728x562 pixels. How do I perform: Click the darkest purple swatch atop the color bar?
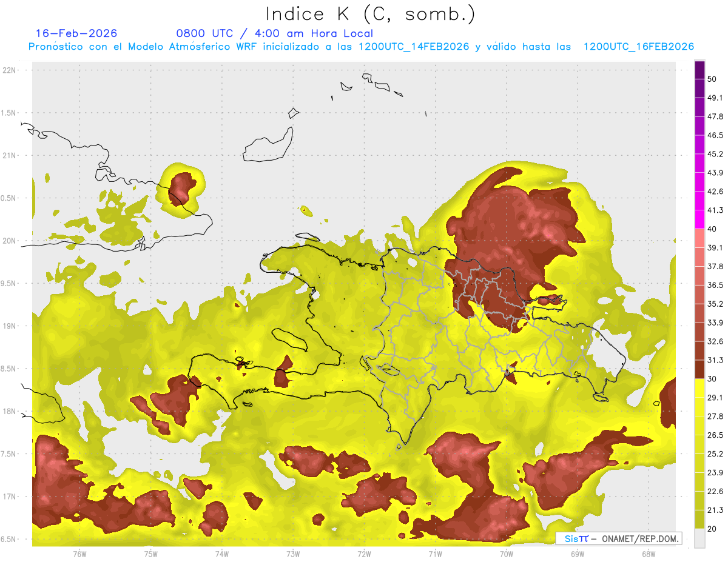[699, 70]
